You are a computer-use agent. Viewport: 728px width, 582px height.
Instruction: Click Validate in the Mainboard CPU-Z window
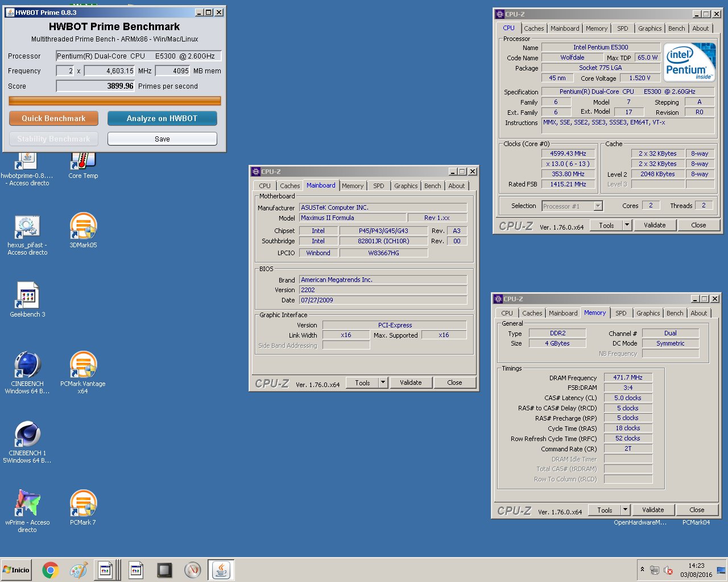click(x=411, y=383)
